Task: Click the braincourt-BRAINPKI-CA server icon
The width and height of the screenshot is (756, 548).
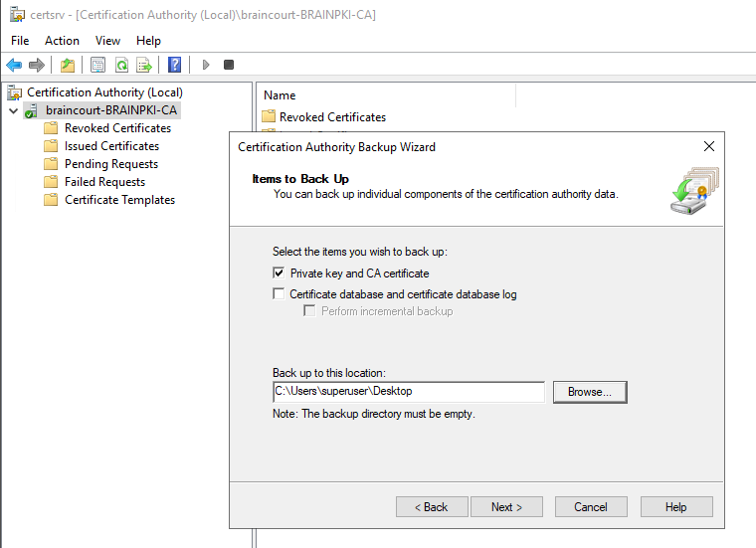Action: click(x=32, y=110)
